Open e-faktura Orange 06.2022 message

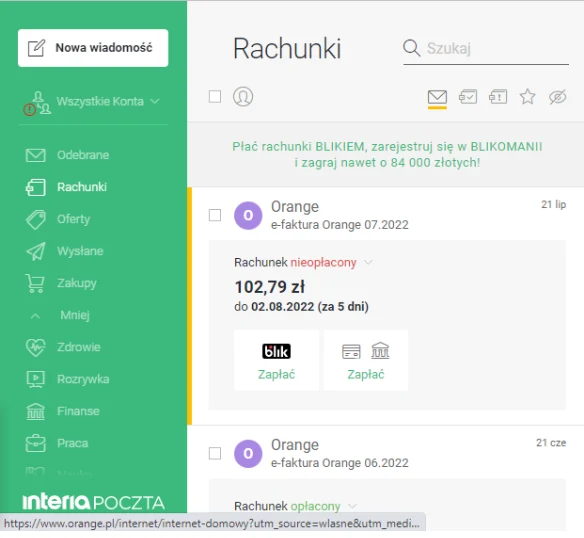coord(340,463)
